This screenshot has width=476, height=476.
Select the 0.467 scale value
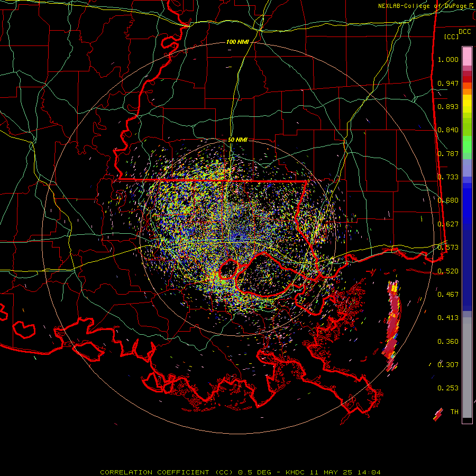[x=448, y=295]
